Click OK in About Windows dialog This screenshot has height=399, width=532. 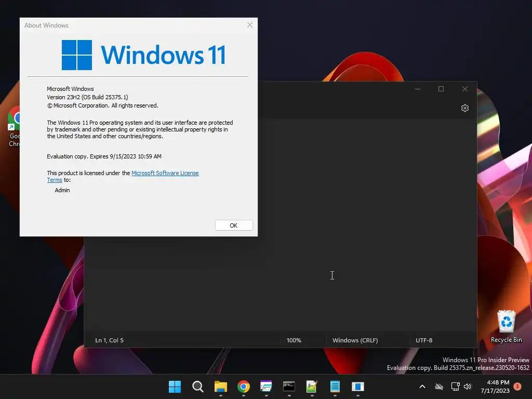[x=234, y=225]
